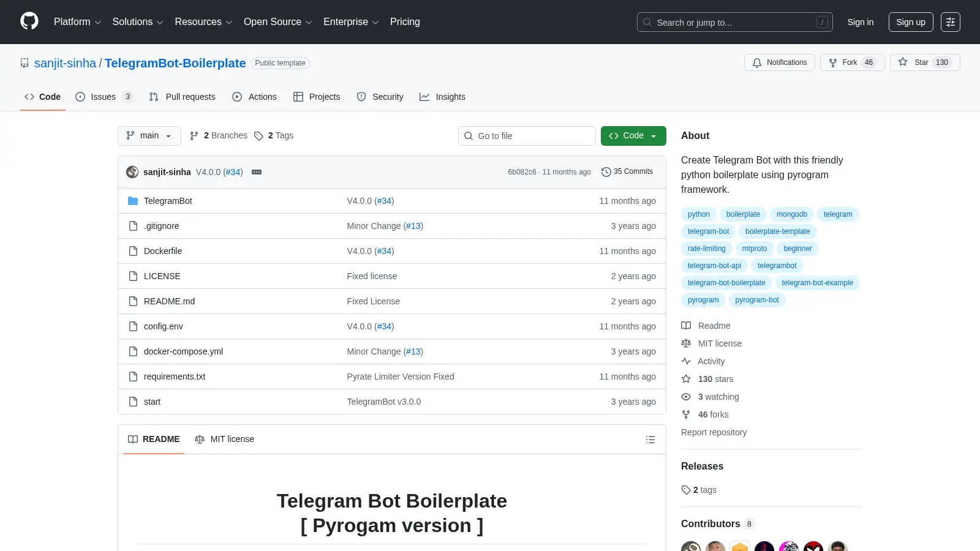Open the TelegramBot-Boilerplate repo title link
Viewport: 980px width, 551px height.
(x=175, y=63)
